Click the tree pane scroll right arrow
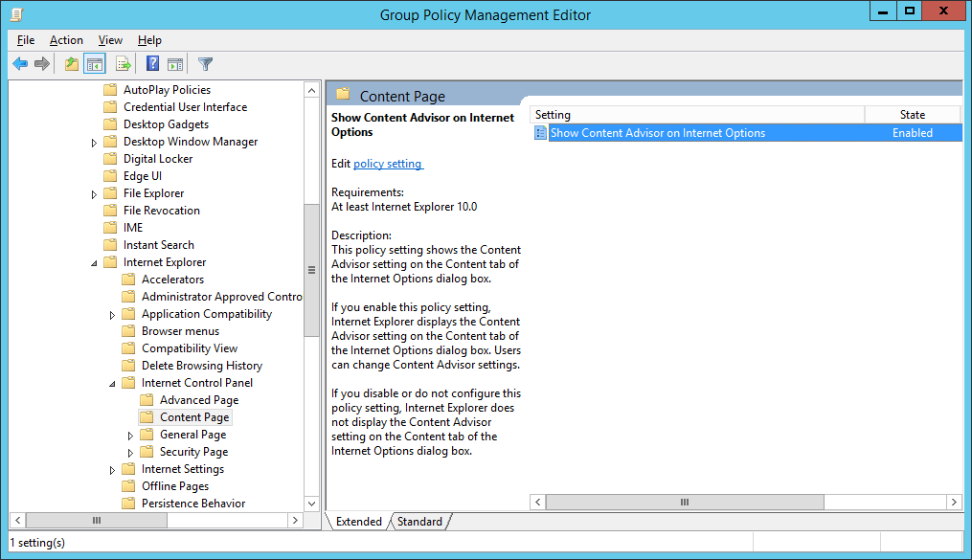 click(296, 521)
